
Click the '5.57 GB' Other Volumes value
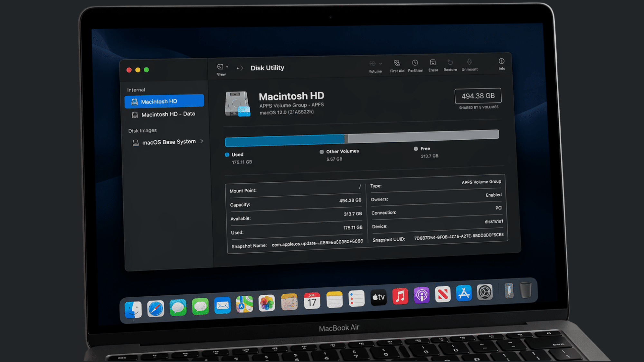click(334, 159)
